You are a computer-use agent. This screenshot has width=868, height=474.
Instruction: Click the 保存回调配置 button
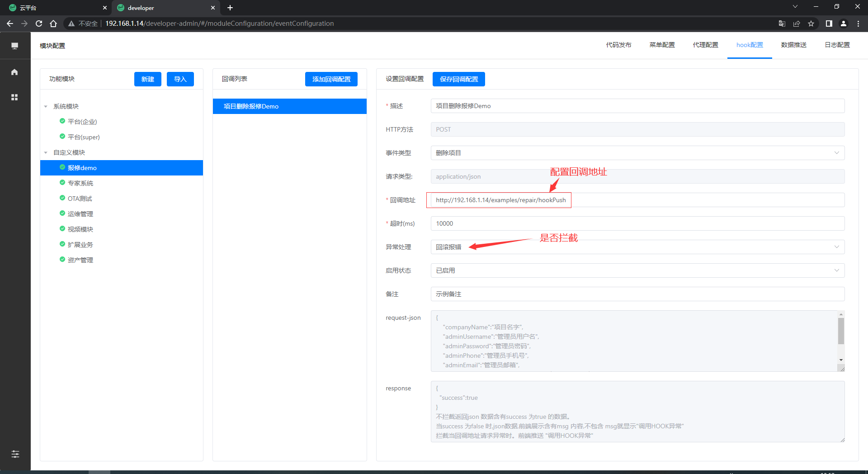coord(458,79)
